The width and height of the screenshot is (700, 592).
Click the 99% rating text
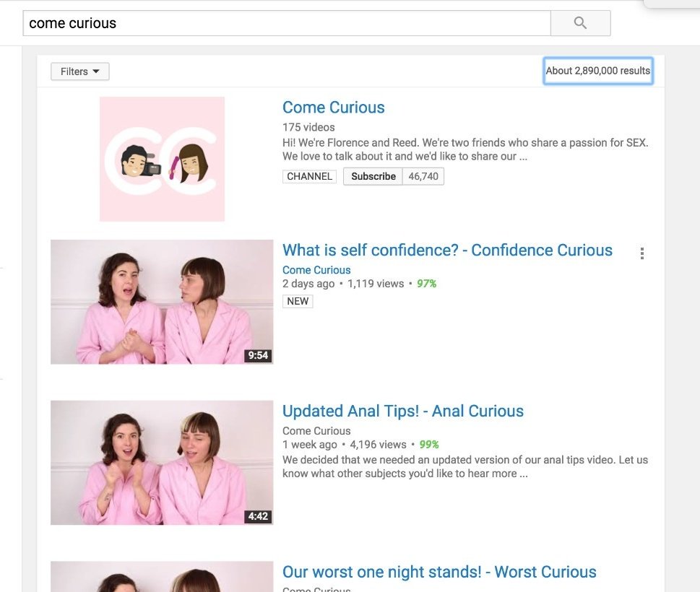[429, 445]
